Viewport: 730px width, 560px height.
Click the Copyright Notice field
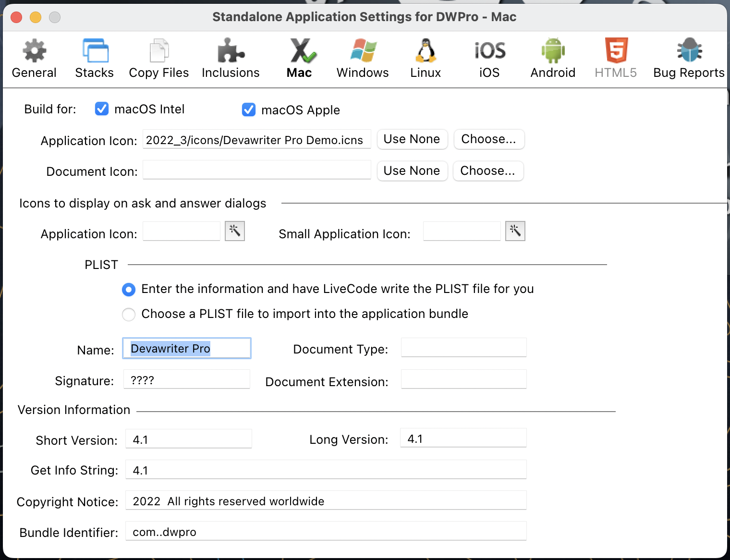pos(326,500)
